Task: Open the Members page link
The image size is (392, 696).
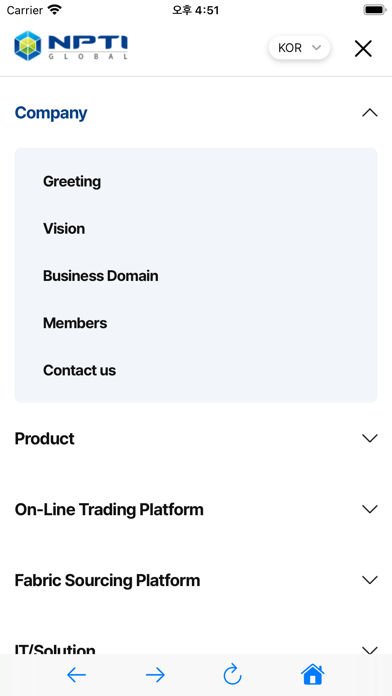Action: (75, 323)
